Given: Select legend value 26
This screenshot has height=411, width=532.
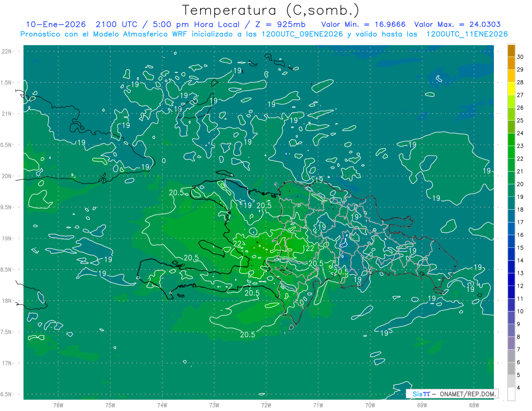Looking at the screenshot, I should [x=520, y=107].
